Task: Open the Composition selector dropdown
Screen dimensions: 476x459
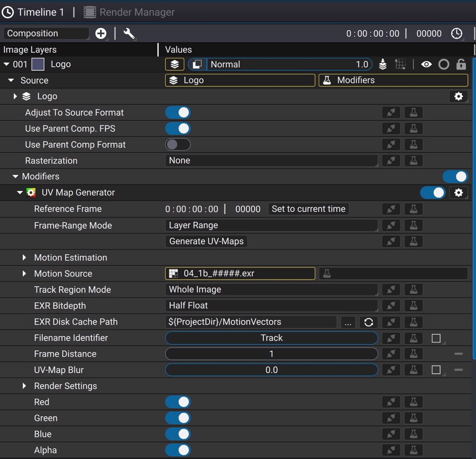Action: click(46, 33)
